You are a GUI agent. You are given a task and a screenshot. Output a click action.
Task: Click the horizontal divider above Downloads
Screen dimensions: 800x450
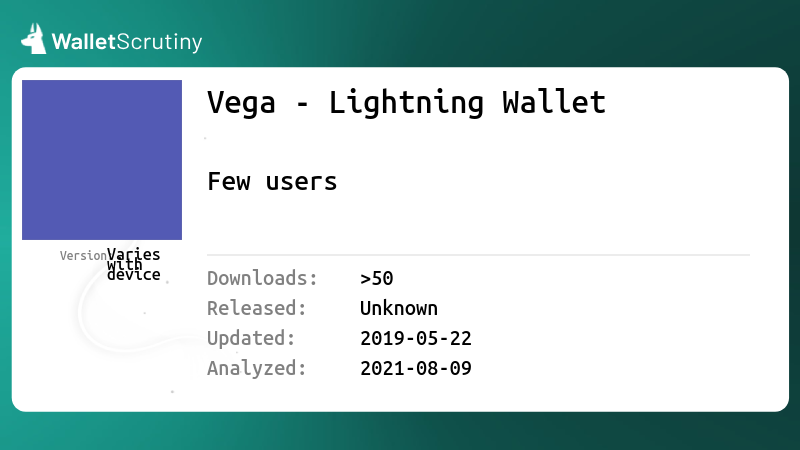click(x=479, y=255)
